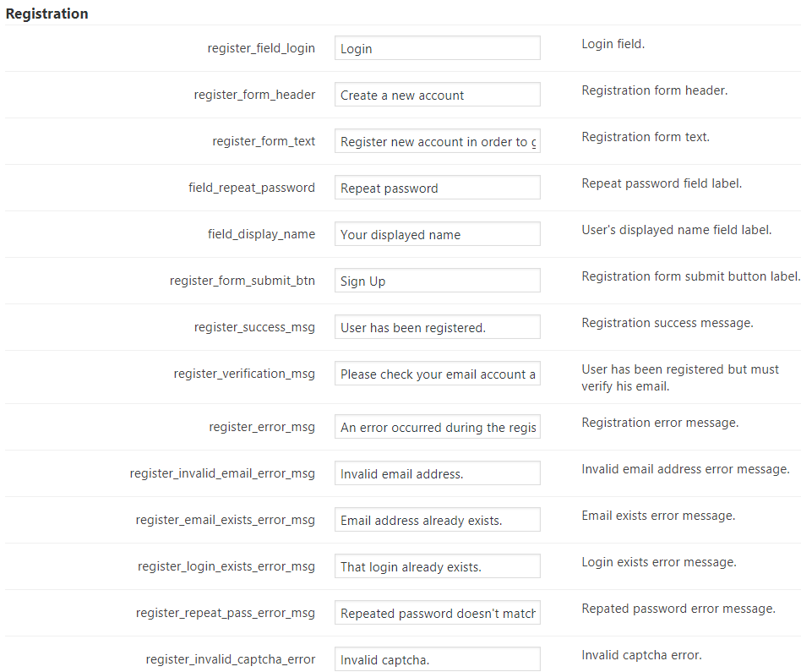Click the field_display_name label
This screenshot has width=801, height=672.
click(261, 234)
